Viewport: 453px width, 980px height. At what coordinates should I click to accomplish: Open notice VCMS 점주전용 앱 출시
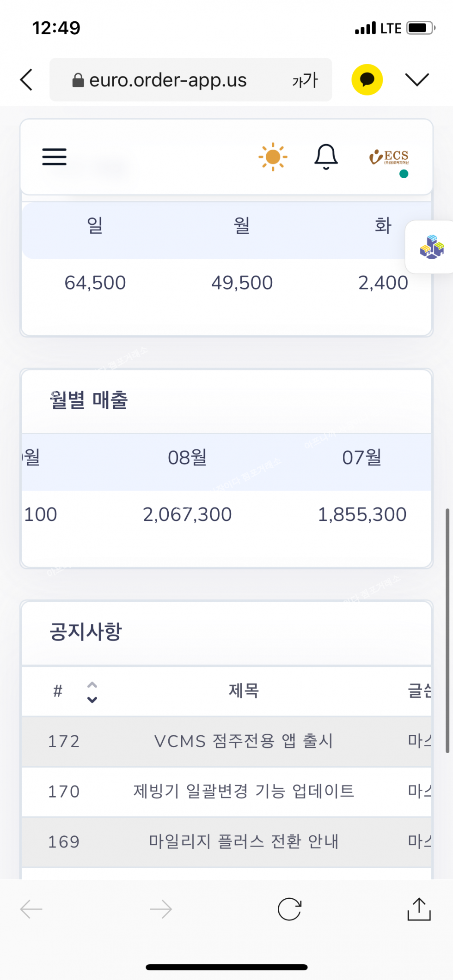pos(244,741)
